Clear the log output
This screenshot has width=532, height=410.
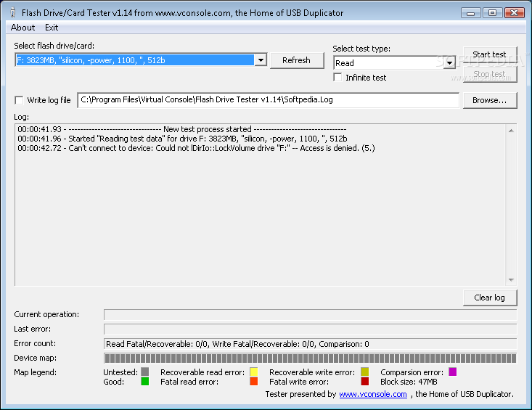[x=490, y=298]
